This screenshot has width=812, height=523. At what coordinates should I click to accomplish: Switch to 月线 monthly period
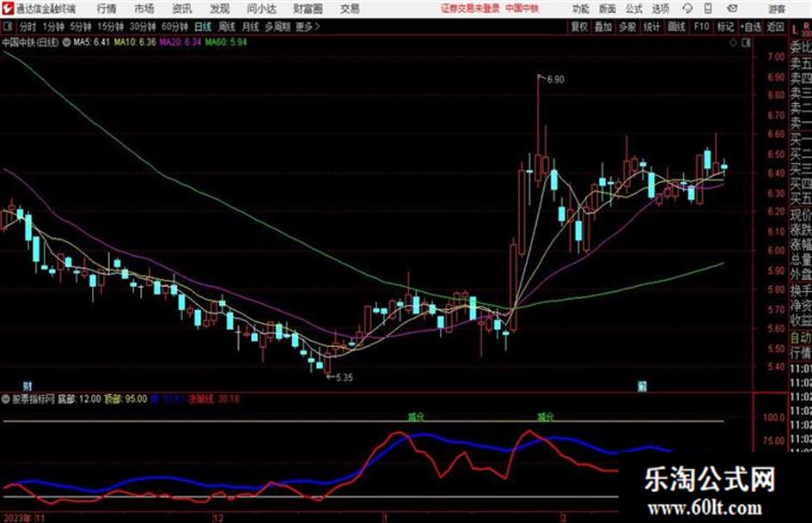point(250,27)
